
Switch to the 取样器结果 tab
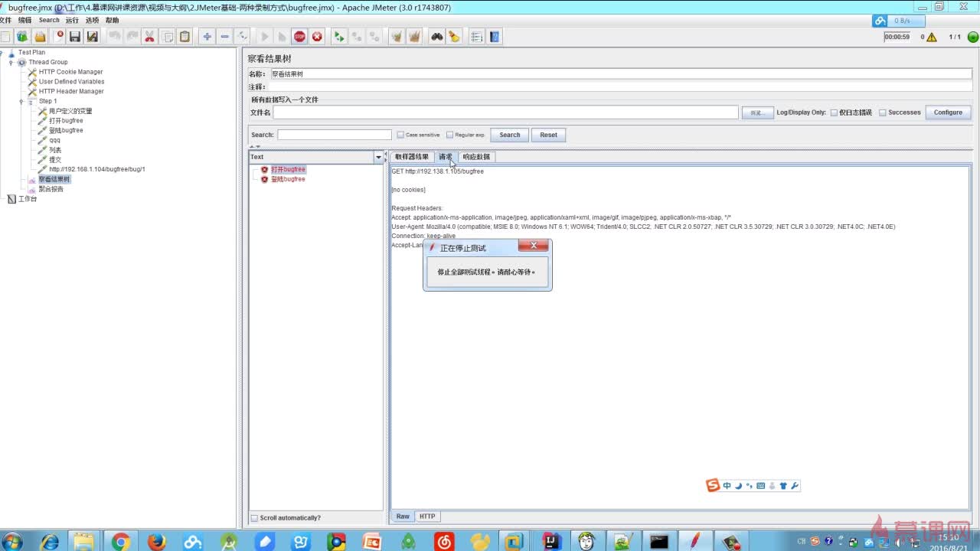click(412, 157)
